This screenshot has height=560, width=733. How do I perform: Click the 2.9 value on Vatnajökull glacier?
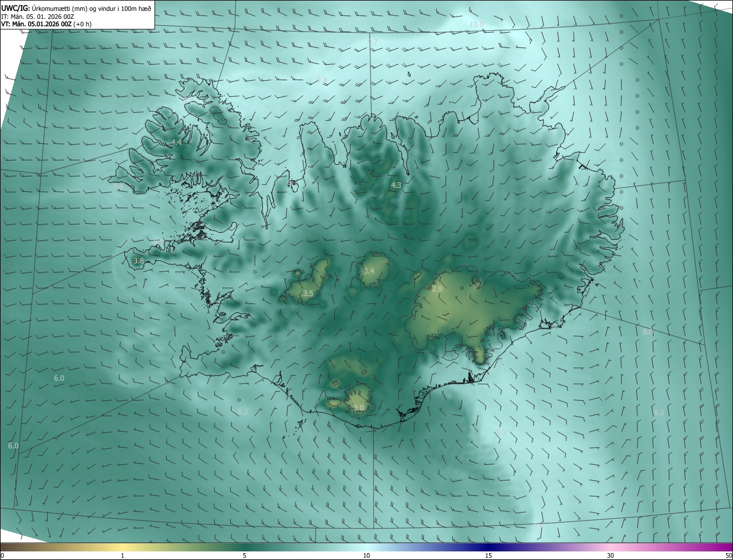coord(436,289)
